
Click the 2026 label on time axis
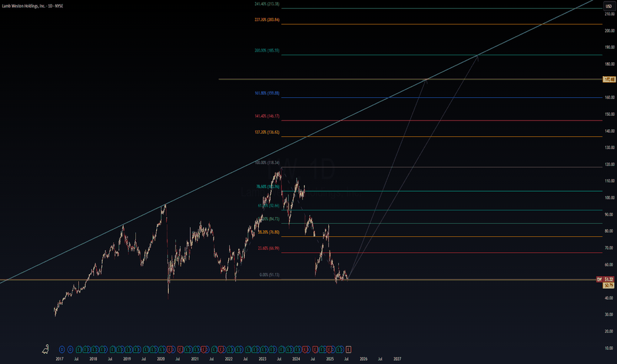pos(363,359)
